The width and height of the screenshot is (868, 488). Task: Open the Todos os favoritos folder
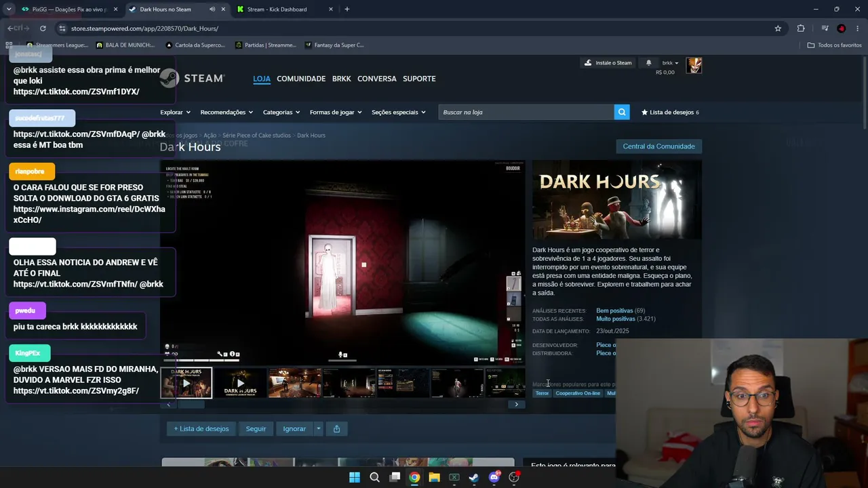tap(835, 45)
